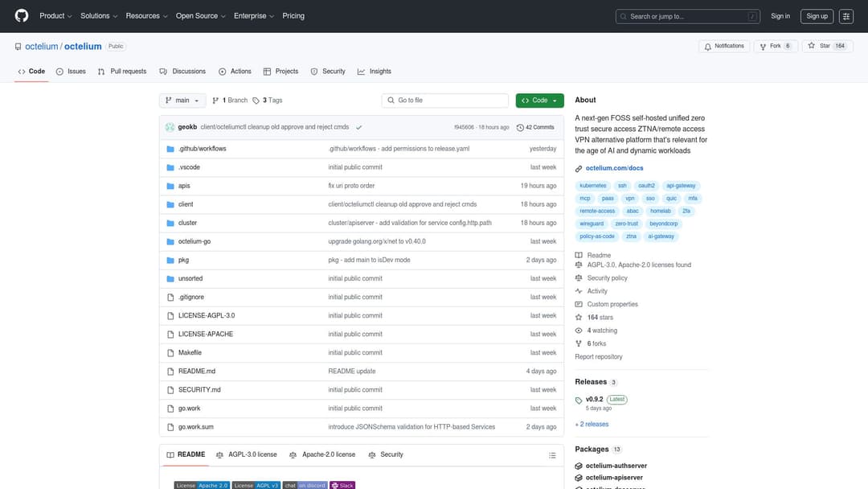Open the Projects tab
Screen dimensions: 868x489
[280, 72]
